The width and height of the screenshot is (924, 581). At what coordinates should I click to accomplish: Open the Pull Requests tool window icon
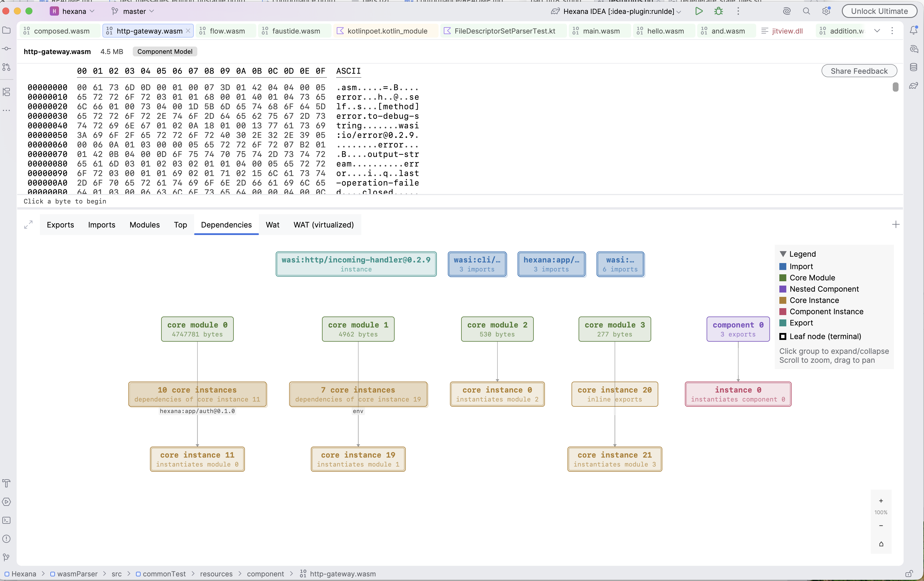(7, 67)
